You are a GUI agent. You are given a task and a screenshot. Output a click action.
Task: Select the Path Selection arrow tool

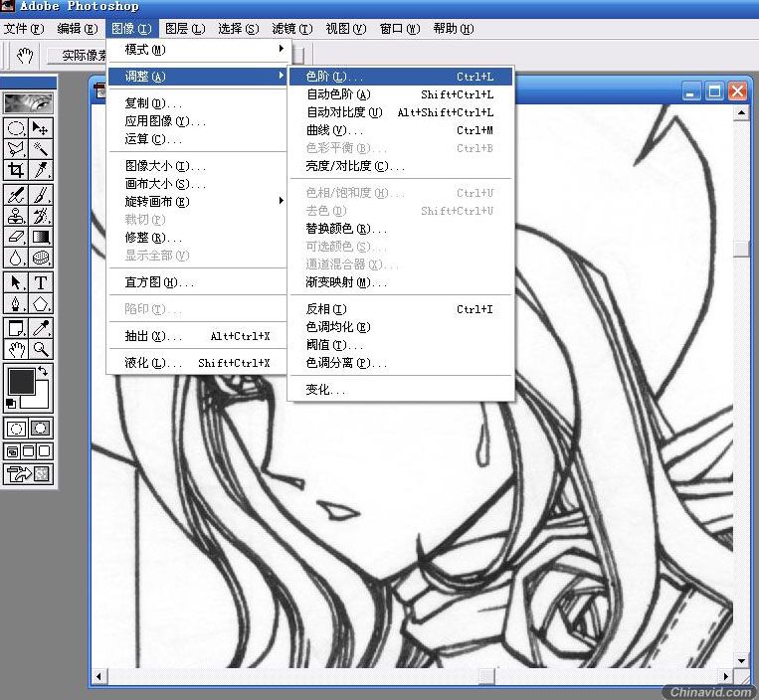click(x=16, y=282)
